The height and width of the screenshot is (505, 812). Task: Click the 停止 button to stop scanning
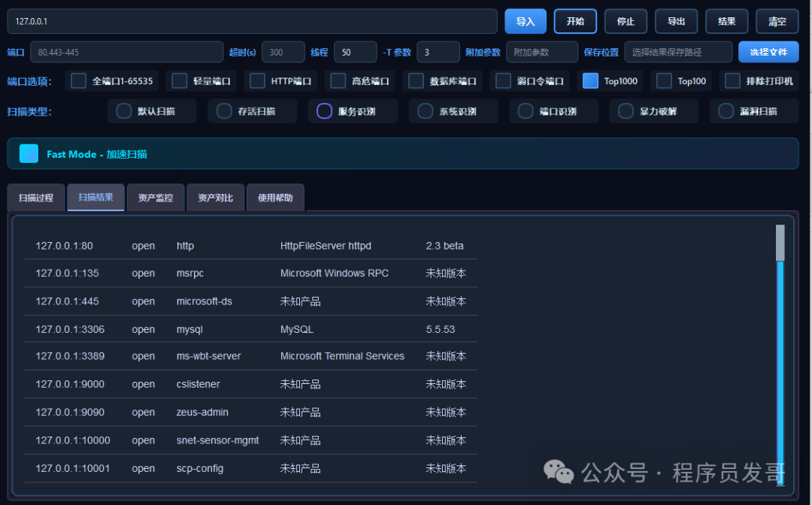tap(626, 21)
